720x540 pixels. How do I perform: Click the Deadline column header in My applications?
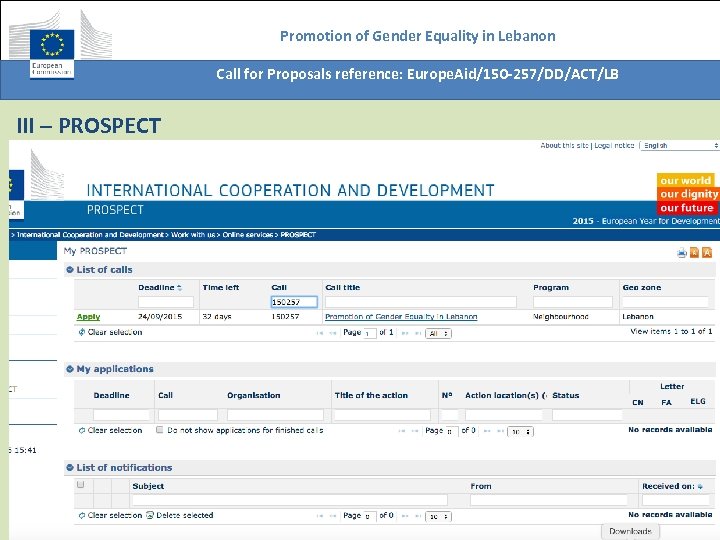(x=112, y=395)
